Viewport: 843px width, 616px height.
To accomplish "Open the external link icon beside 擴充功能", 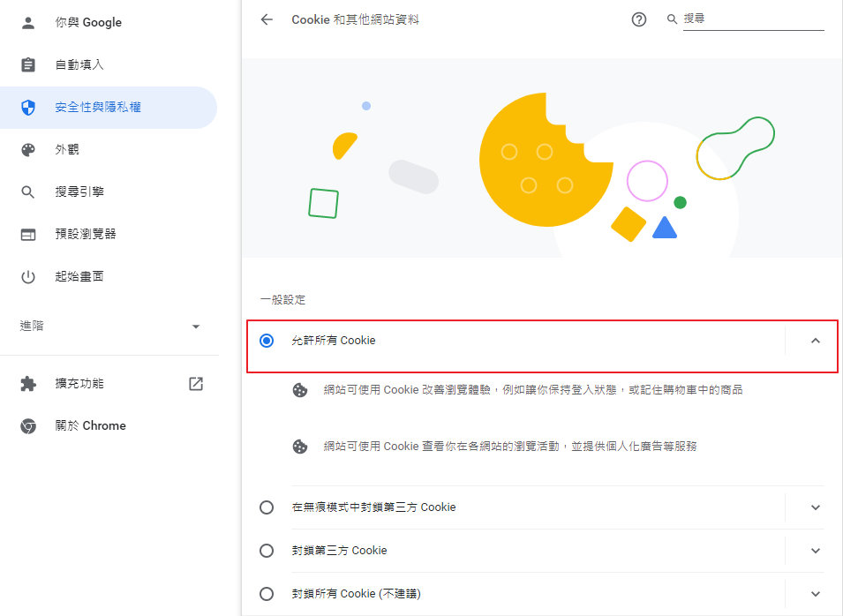I will 196,383.
